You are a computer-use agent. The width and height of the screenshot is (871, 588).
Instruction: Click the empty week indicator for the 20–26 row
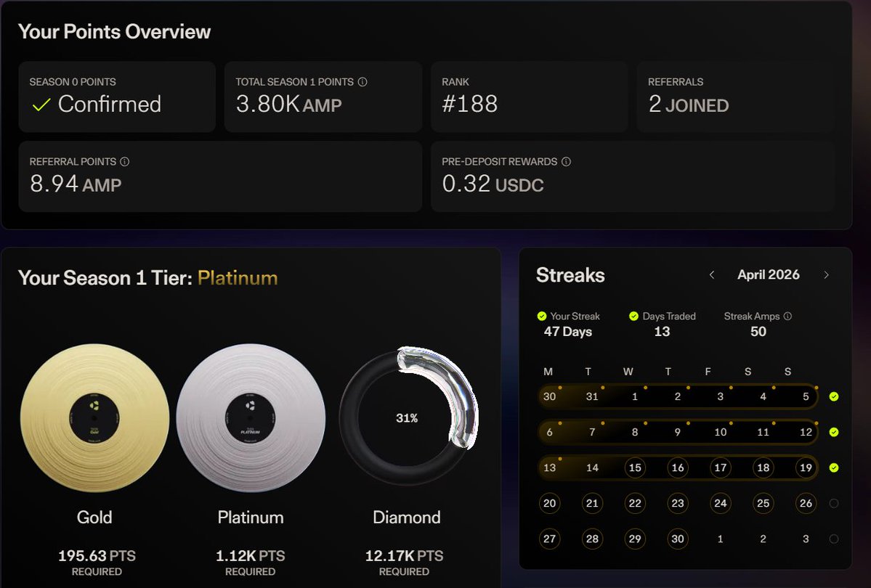[834, 503]
